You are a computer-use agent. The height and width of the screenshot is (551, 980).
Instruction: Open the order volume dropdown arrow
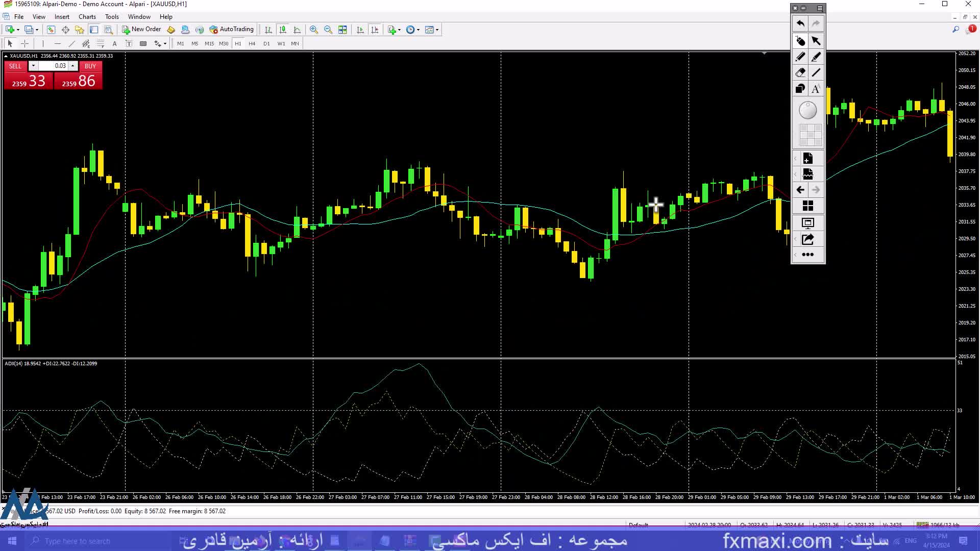click(x=33, y=66)
